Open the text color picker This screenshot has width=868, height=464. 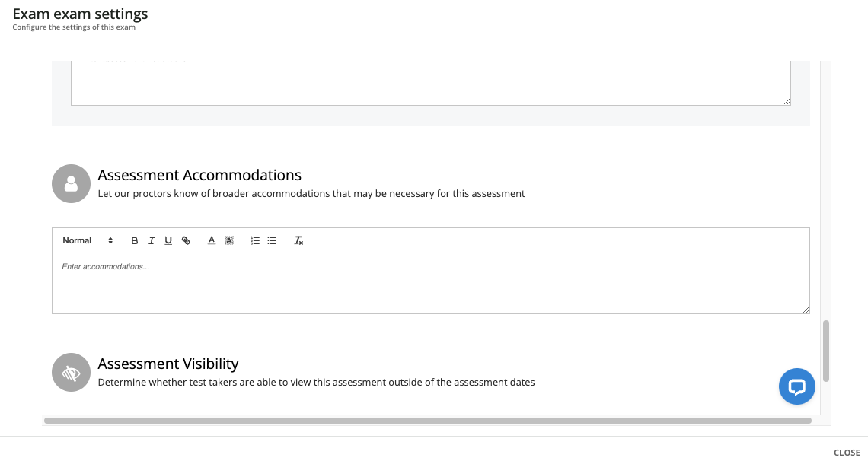pyautogui.click(x=212, y=240)
